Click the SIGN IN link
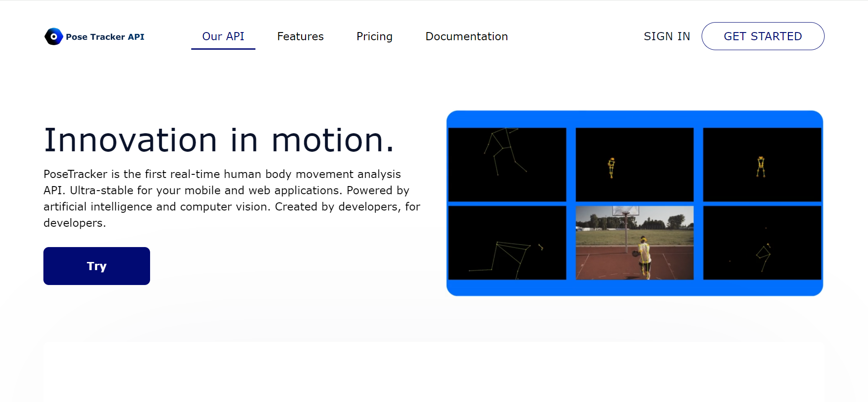 667,36
